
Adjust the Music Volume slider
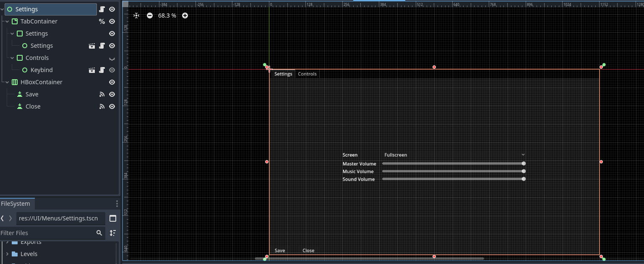tap(454, 171)
